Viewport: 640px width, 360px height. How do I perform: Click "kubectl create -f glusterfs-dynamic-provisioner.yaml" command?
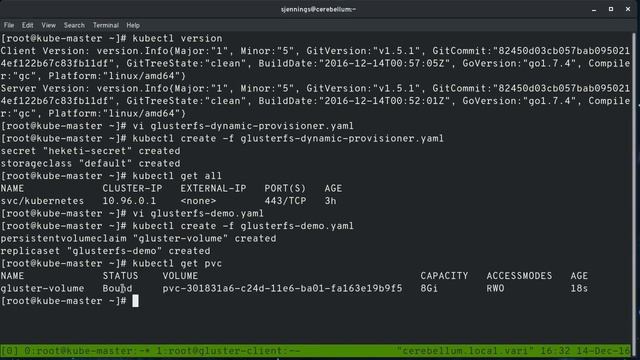coord(288,138)
